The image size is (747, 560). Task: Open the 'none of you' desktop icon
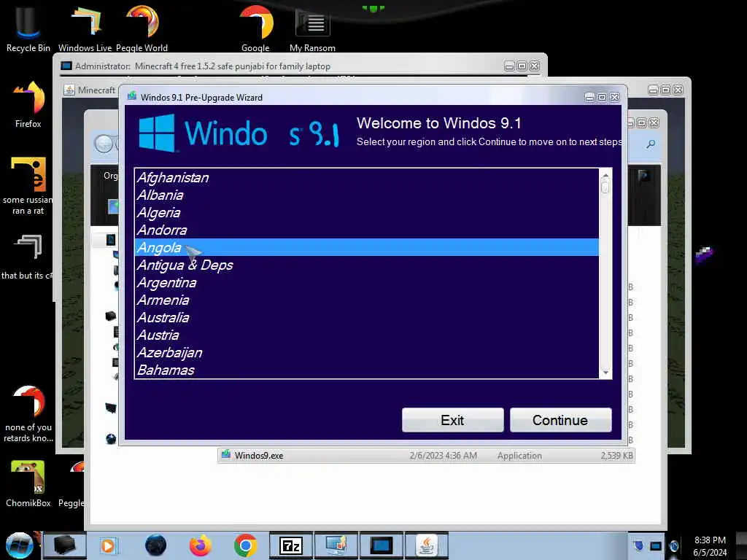(28, 413)
